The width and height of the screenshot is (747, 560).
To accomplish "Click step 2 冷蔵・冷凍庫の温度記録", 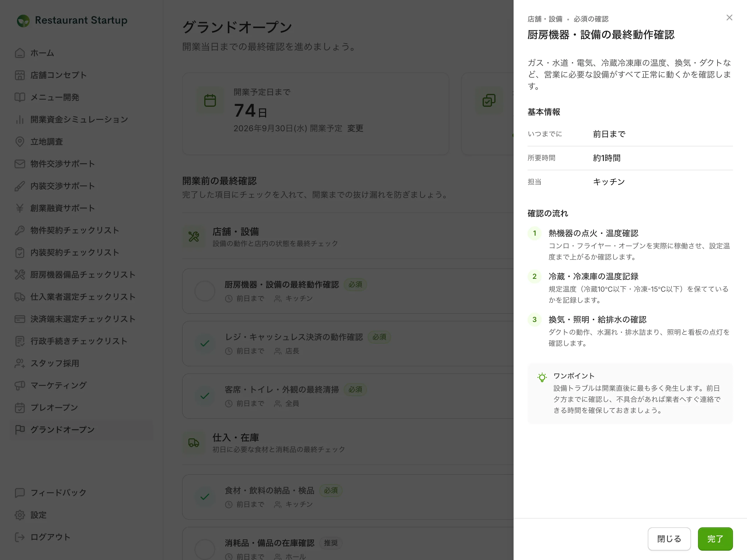I will [593, 276].
